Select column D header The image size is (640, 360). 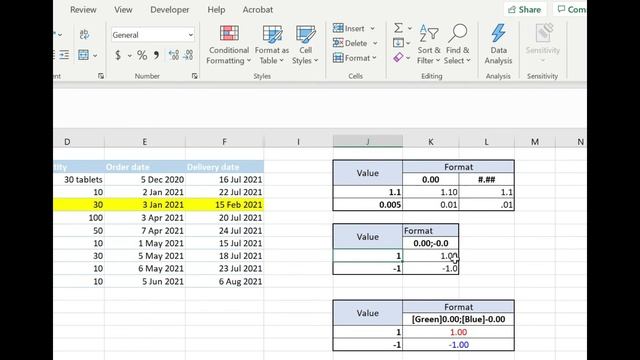click(67, 141)
